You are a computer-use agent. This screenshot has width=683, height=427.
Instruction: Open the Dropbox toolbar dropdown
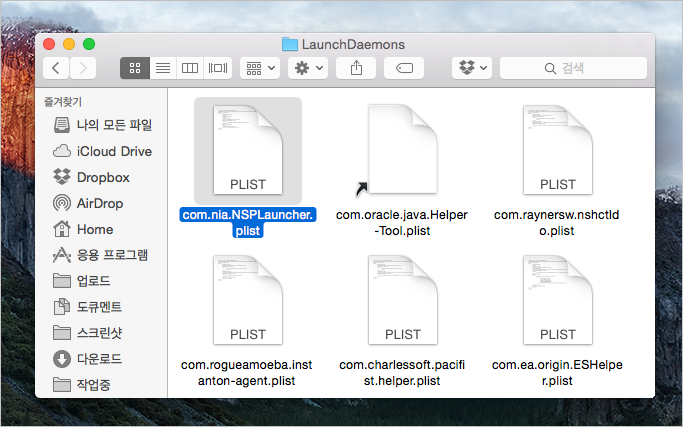(x=472, y=68)
